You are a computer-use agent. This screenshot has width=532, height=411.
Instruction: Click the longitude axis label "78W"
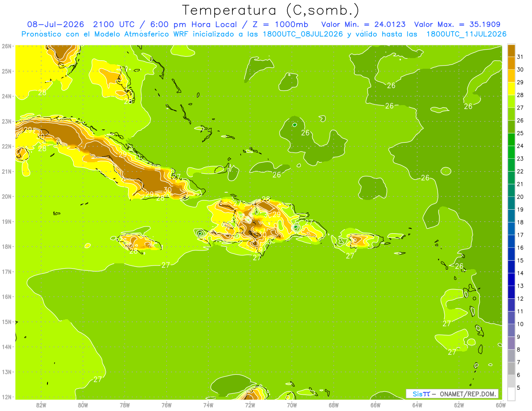point(125,404)
